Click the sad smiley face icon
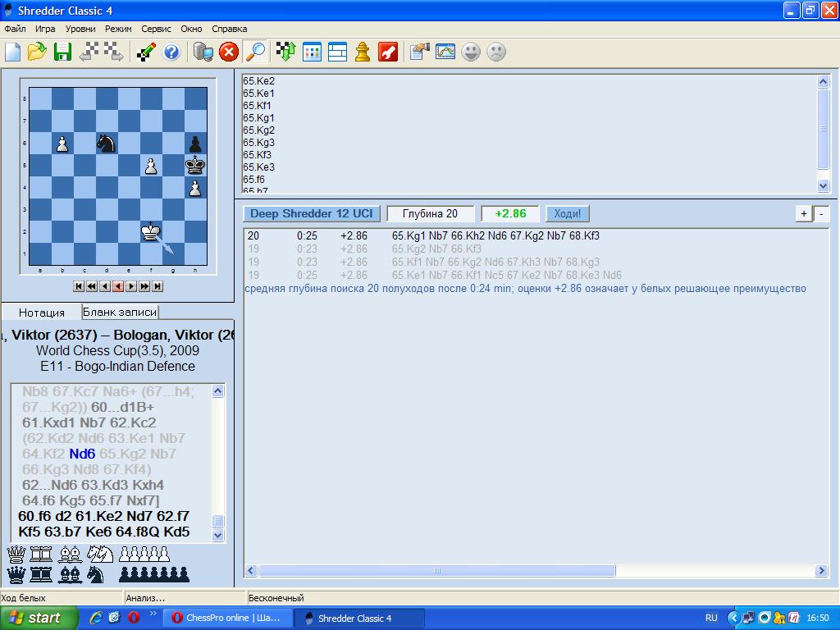This screenshot has height=630, width=840. tap(496, 52)
